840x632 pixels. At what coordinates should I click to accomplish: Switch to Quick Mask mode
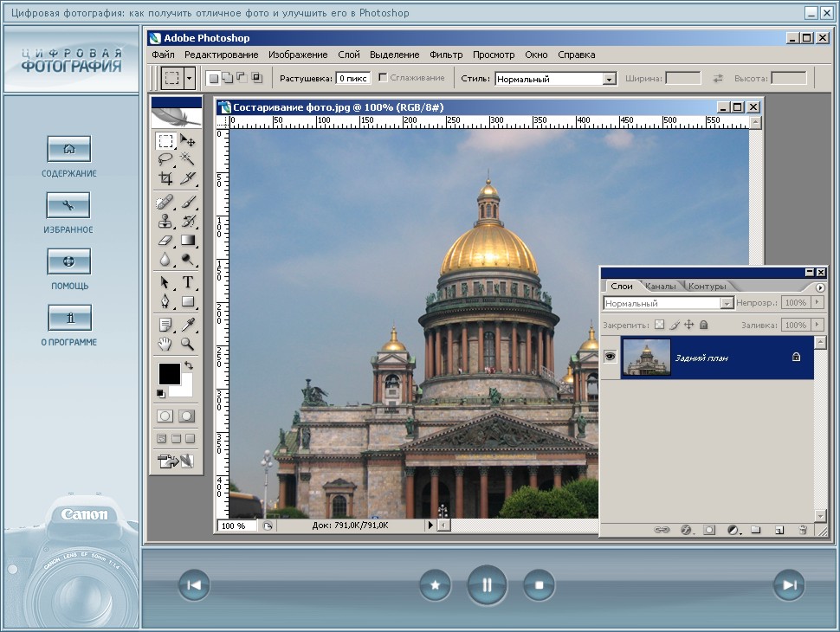coord(187,416)
